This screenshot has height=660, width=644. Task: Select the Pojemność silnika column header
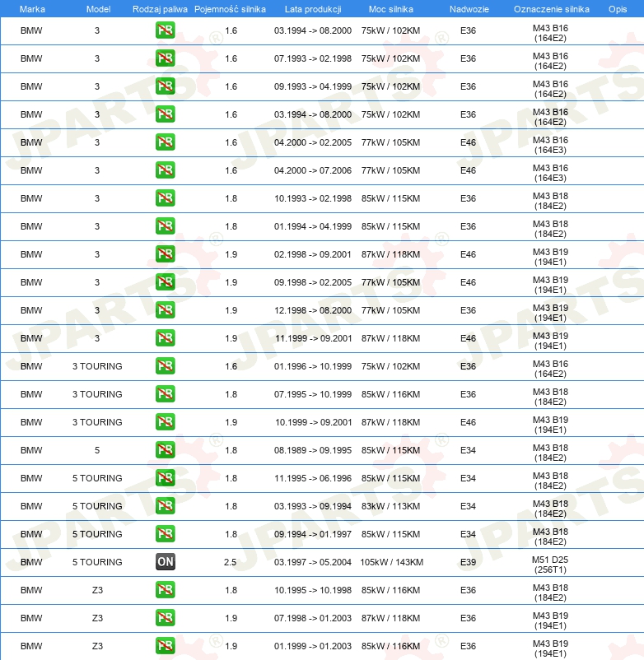230,9
